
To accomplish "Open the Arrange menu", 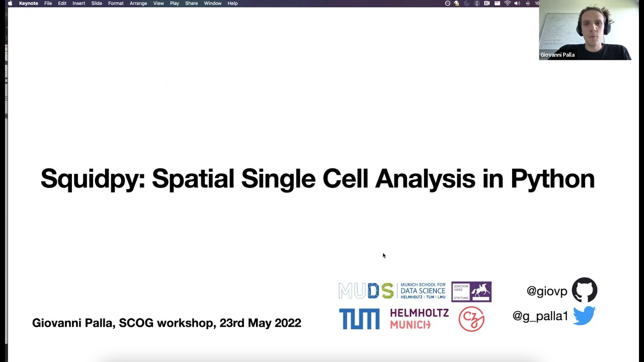I will [138, 3].
